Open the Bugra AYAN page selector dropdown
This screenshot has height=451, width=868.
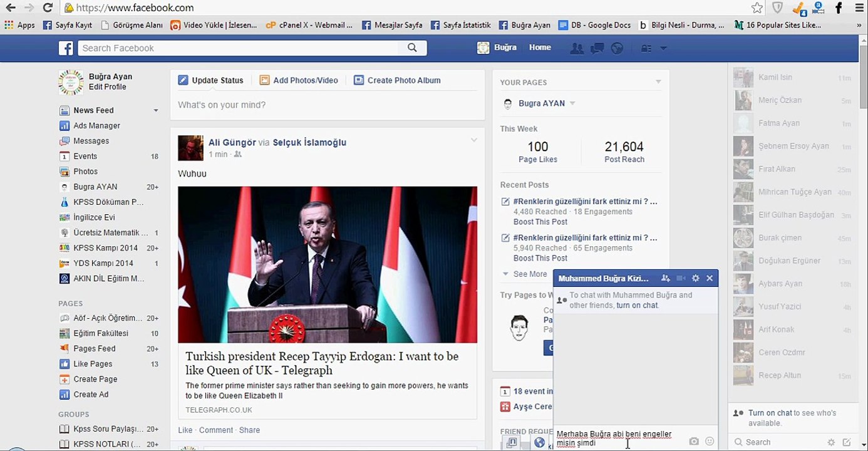coord(572,103)
